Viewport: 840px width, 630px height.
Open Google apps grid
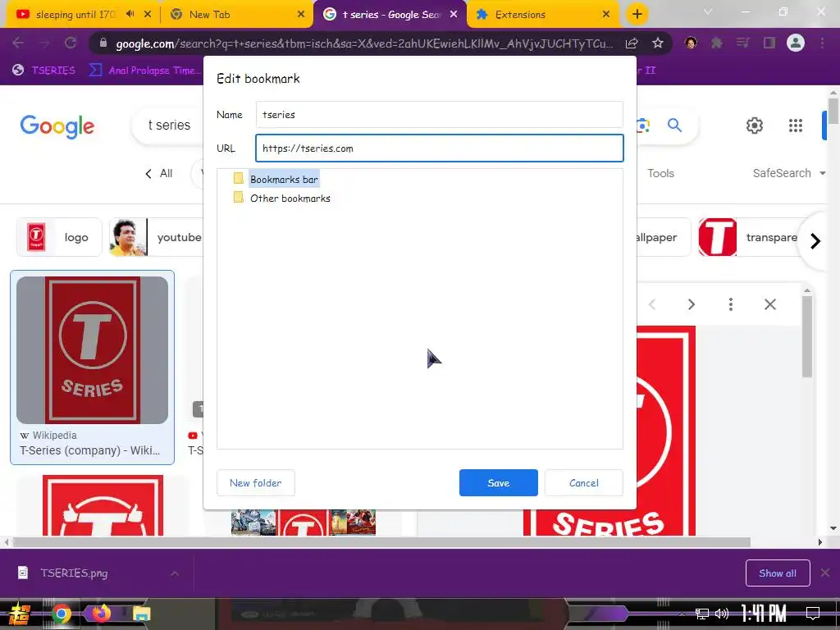coord(796,126)
